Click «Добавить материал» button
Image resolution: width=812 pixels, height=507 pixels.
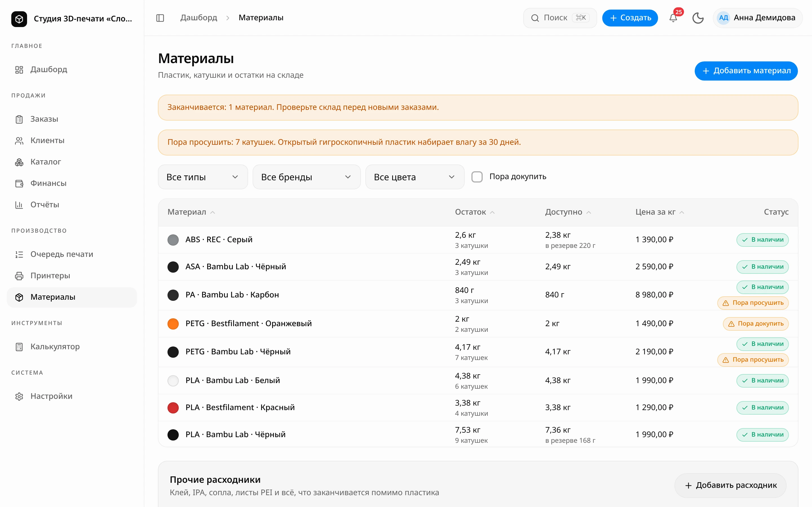click(746, 71)
